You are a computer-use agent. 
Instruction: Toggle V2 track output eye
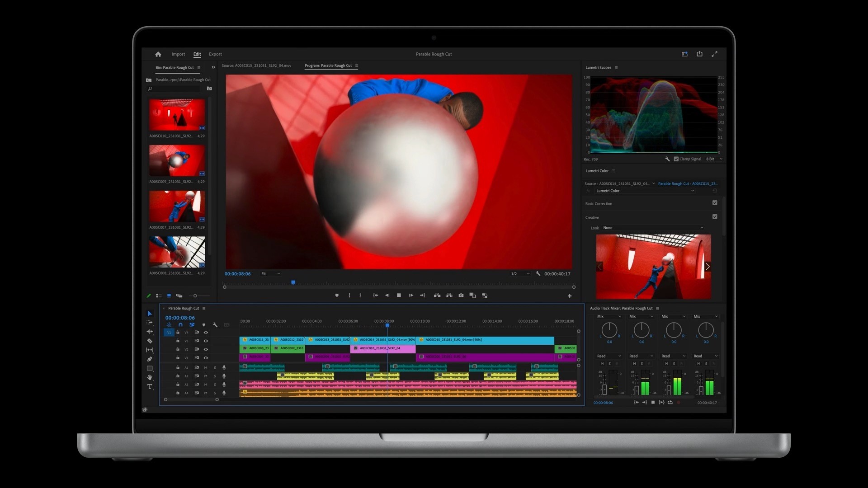pos(206,349)
